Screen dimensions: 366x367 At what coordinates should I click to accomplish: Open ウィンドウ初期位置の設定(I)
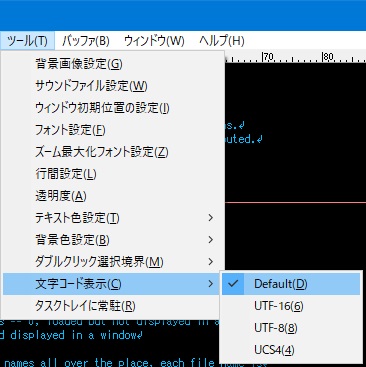point(113,108)
